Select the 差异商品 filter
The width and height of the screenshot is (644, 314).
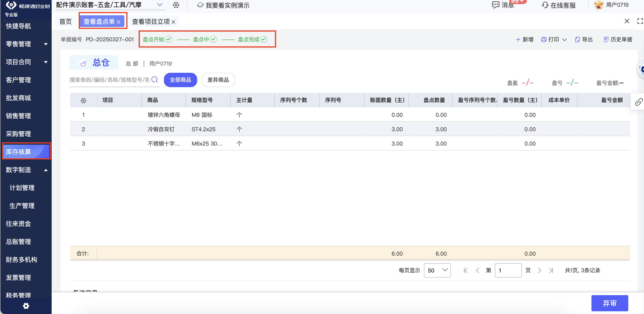(x=218, y=80)
